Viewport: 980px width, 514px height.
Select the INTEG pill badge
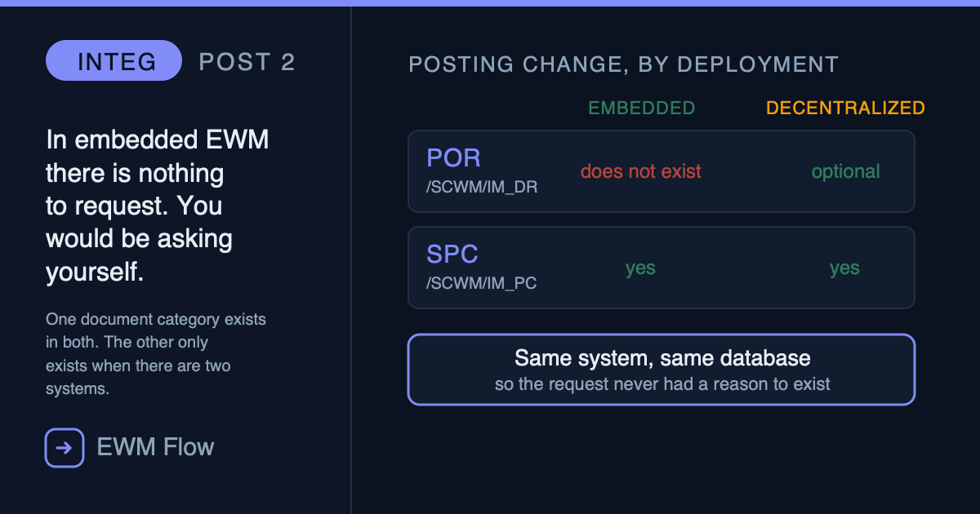pos(114,60)
